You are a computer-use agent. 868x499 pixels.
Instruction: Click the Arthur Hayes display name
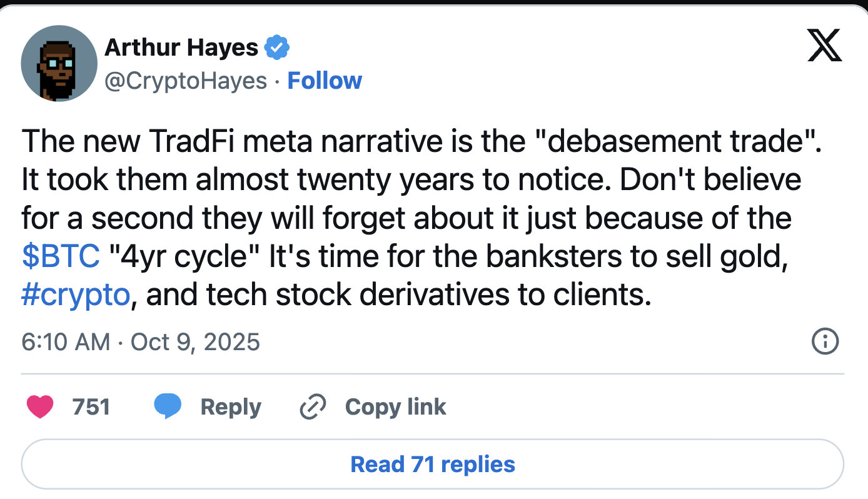pyautogui.click(x=181, y=48)
